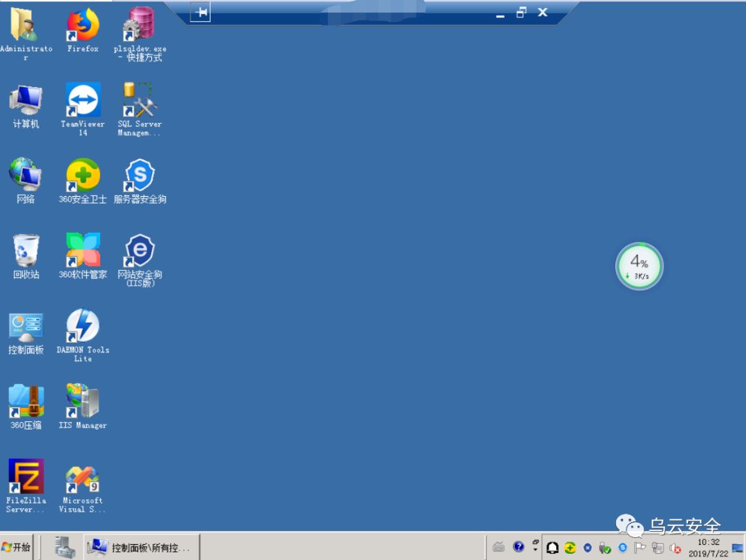Open the clock showing 10:32

(709, 548)
